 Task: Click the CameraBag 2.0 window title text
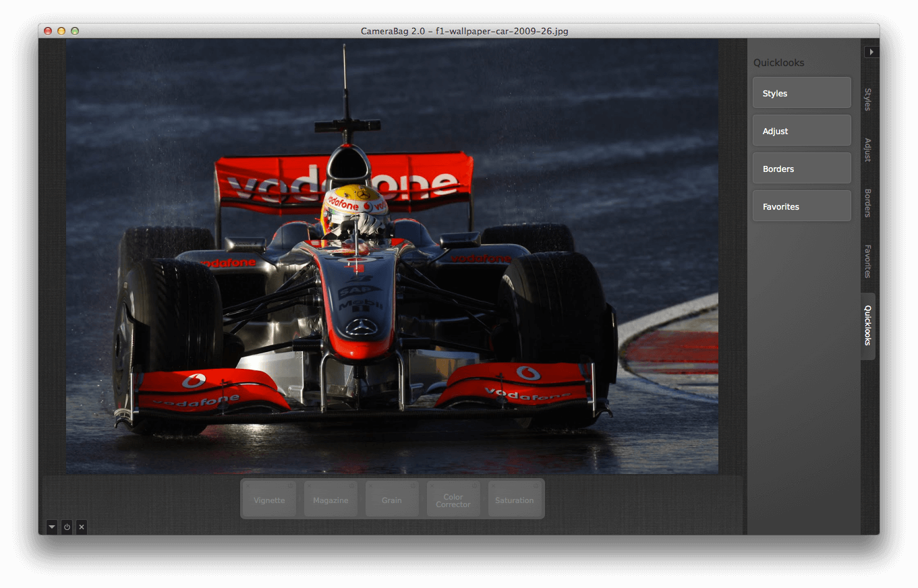coord(465,31)
